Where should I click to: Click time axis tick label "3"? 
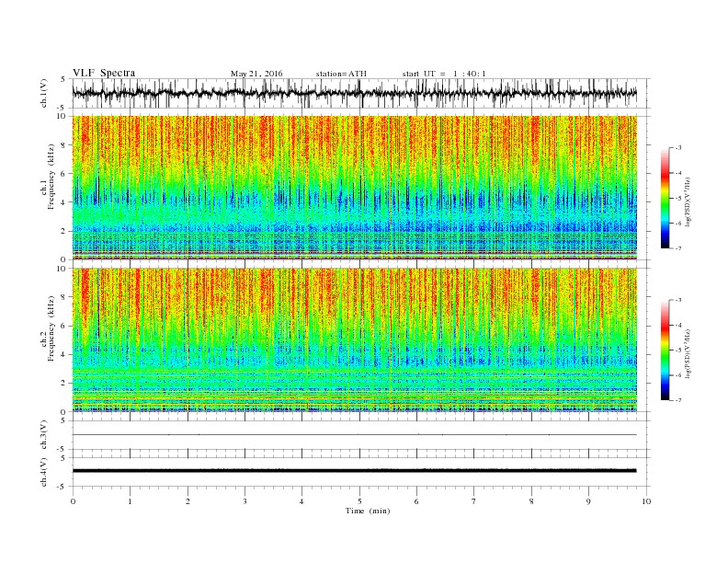tap(245, 501)
